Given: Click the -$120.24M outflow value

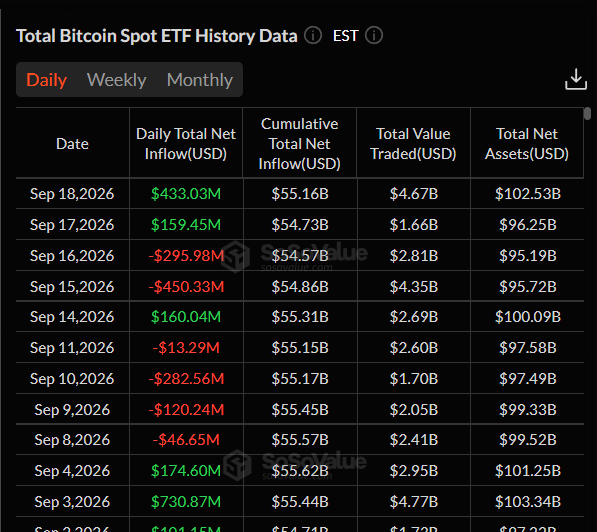Looking at the screenshot, I should (186, 410).
